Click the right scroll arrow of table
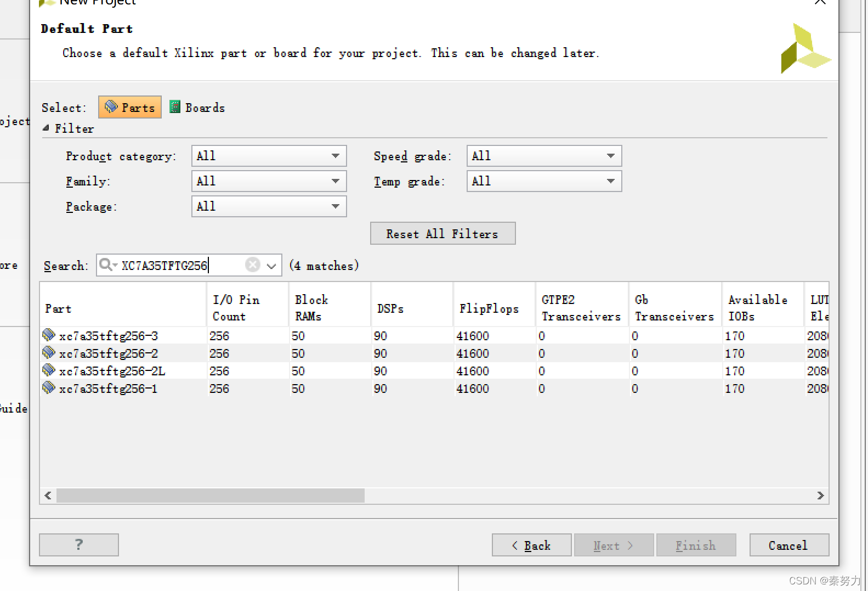 (x=820, y=496)
